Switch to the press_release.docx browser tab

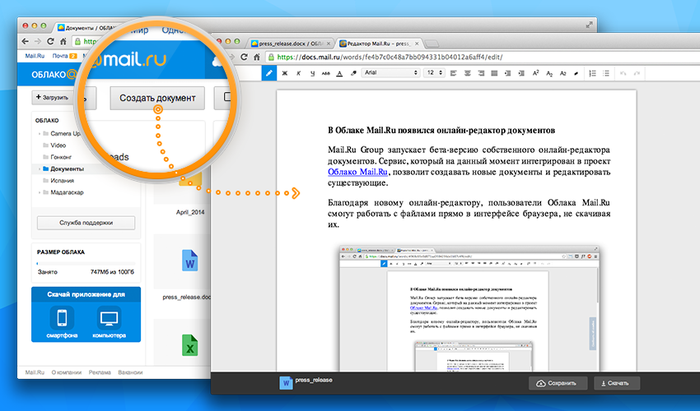290,43
